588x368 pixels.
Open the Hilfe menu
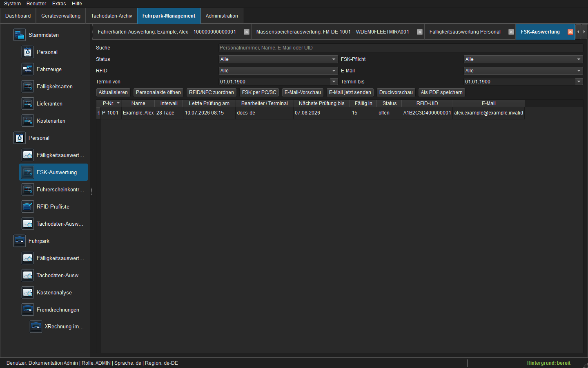click(77, 4)
